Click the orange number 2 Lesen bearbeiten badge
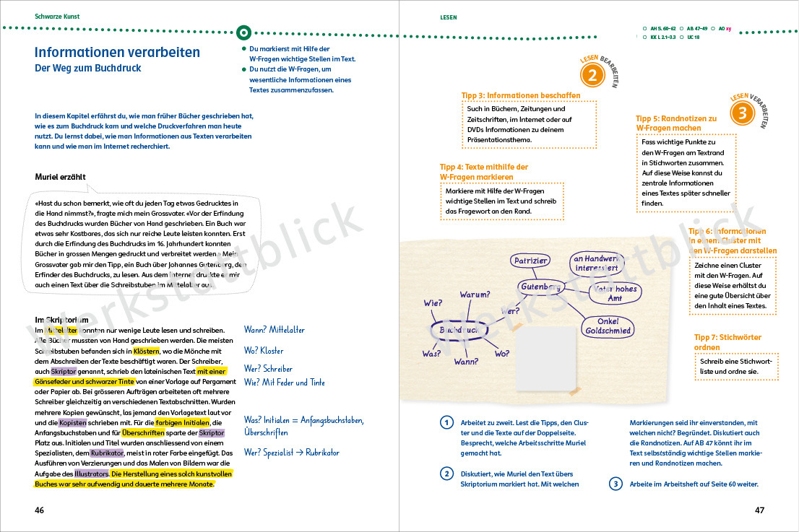The image size is (799, 532). [592, 76]
